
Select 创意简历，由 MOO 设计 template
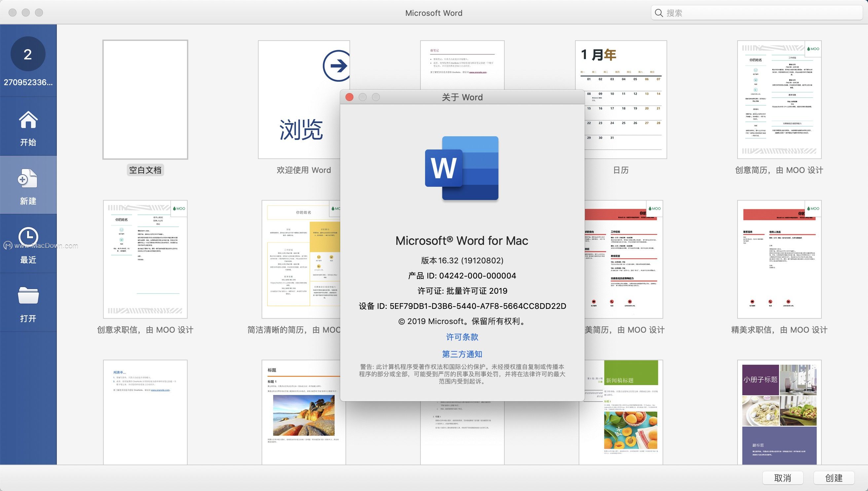click(779, 99)
